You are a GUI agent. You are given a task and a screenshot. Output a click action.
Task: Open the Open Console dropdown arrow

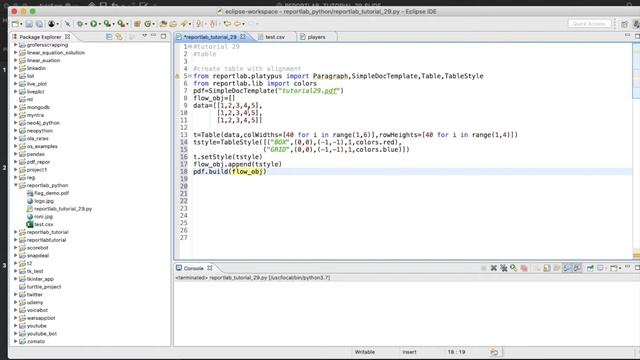coord(620,268)
